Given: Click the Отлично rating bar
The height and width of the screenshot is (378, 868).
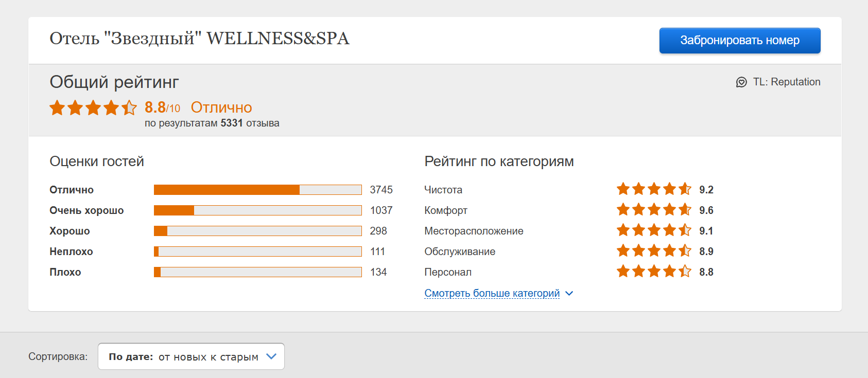Looking at the screenshot, I should pos(257,190).
